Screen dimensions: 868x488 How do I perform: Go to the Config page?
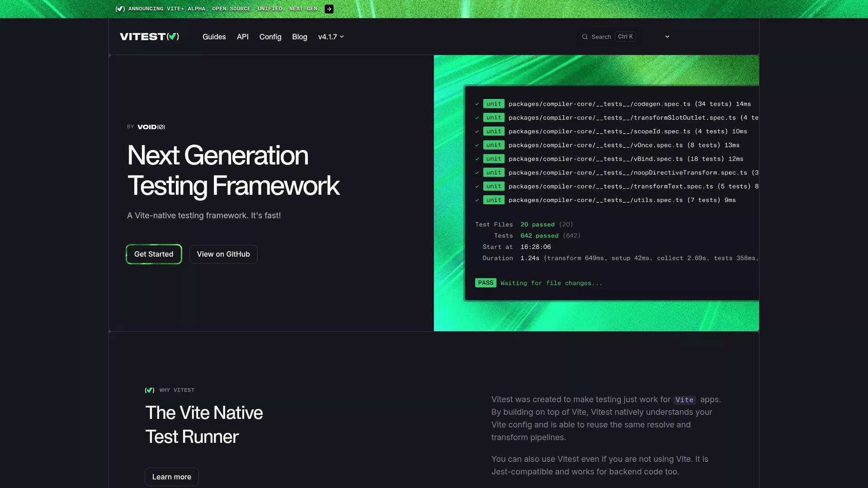[x=270, y=37]
